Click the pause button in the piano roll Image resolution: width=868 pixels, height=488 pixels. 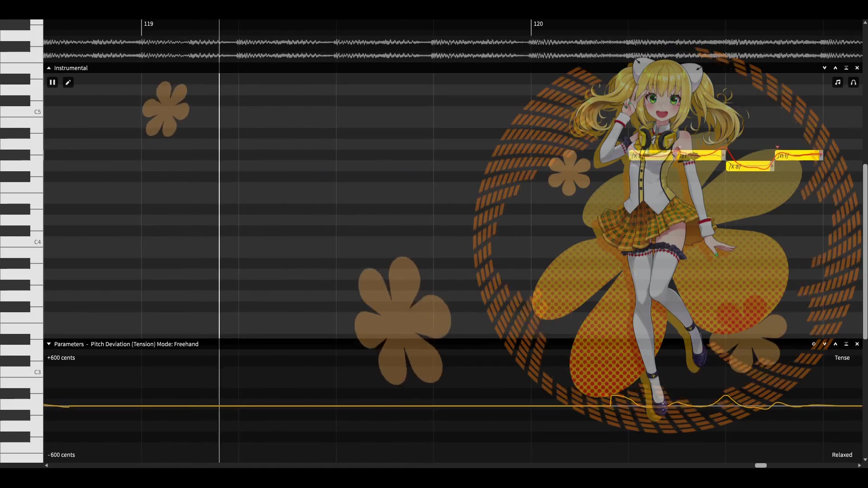pos(52,82)
